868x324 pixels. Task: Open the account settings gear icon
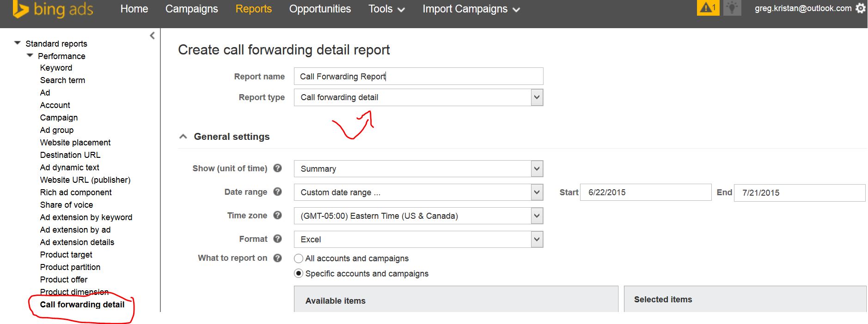point(860,8)
